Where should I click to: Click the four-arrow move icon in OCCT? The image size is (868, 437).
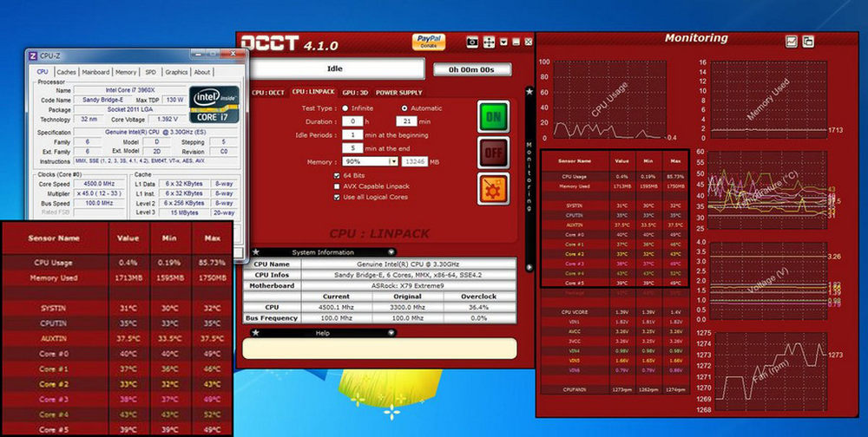pos(490,41)
